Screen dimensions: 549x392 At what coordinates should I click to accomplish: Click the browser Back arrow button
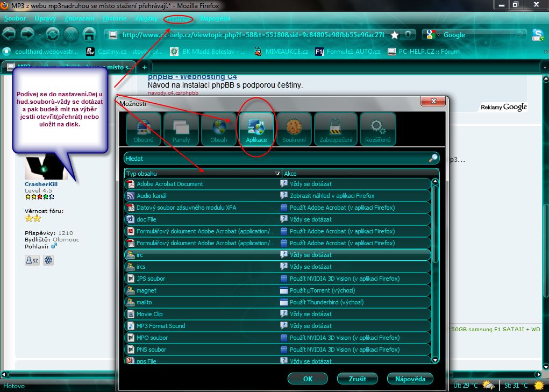pos(9,34)
